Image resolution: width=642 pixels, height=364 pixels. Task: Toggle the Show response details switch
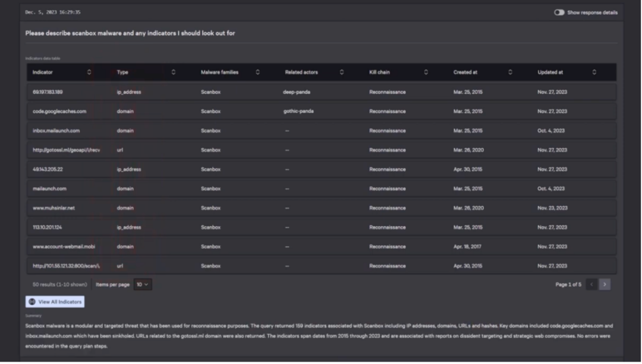[559, 12]
